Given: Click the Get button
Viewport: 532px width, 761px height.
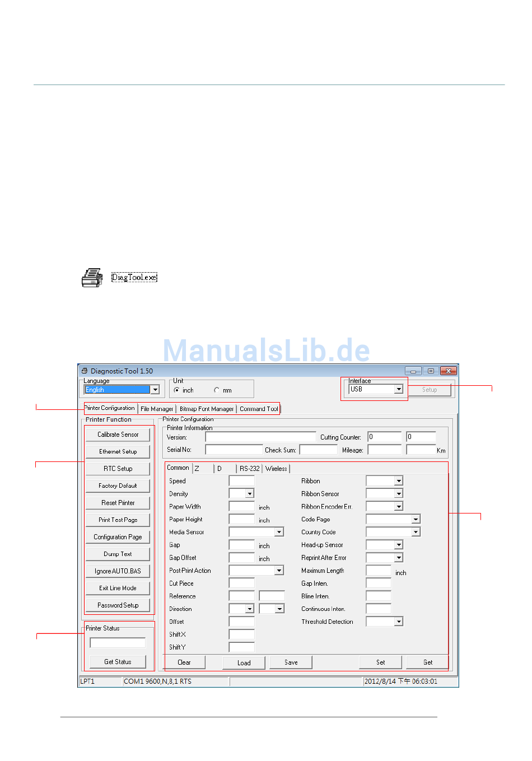Looking at the screenshot, I should [x=427, y=662].
